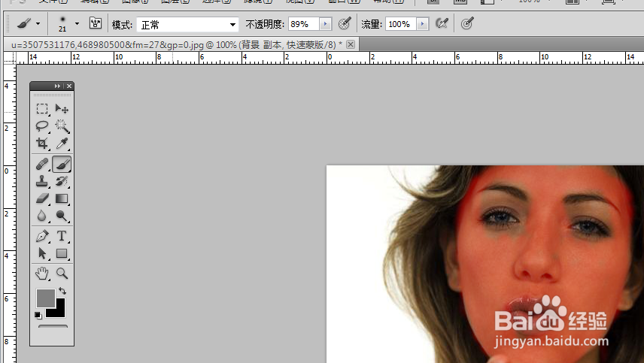The height and width of the screenshot is (363, 644).
Task: Select the Horizontal Type tool
Action: 62,236
